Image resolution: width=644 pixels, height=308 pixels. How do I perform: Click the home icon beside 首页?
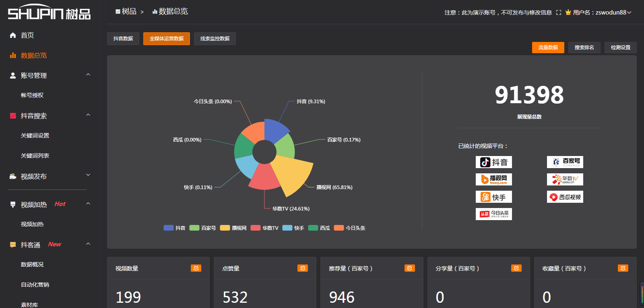point(13,35)
